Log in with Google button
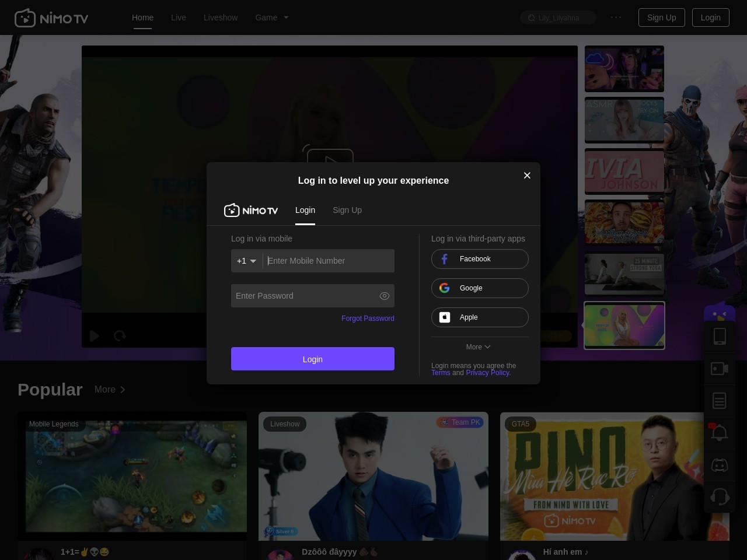 tap(480, 288)
